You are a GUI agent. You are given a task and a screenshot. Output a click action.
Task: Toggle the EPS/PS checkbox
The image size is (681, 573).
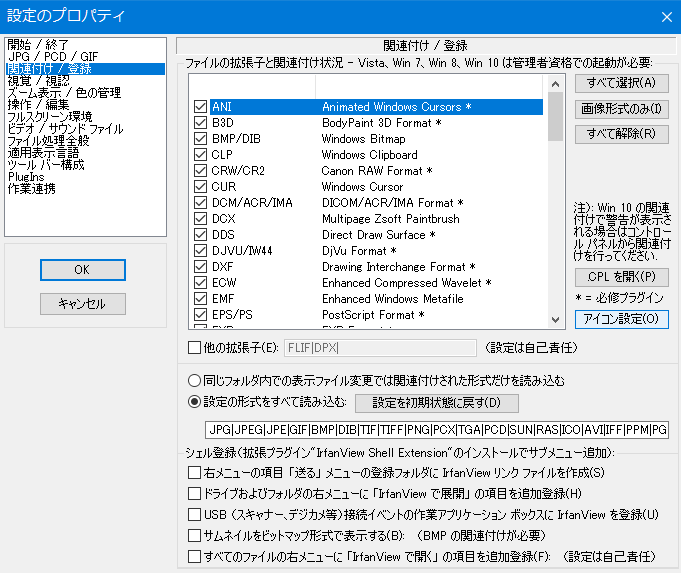pyautogui.click(x=200, y=315)
